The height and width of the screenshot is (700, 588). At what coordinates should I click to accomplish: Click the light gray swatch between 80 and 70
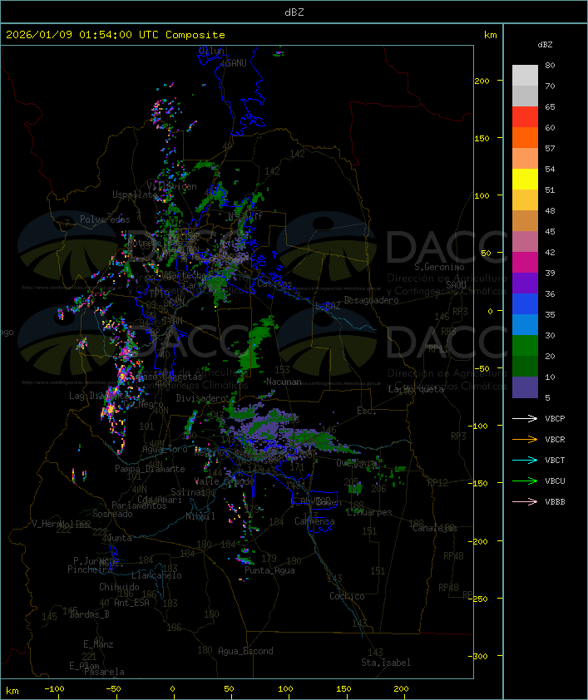pyautogui.click(x=525, y=76)
